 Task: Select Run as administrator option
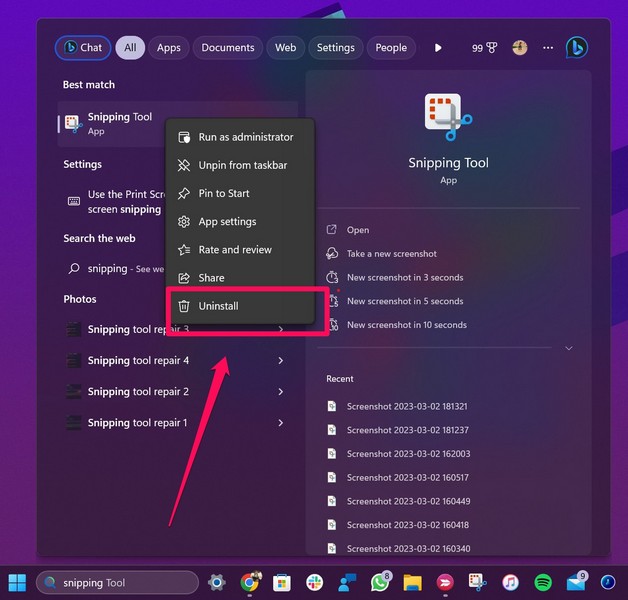(245, 137)
